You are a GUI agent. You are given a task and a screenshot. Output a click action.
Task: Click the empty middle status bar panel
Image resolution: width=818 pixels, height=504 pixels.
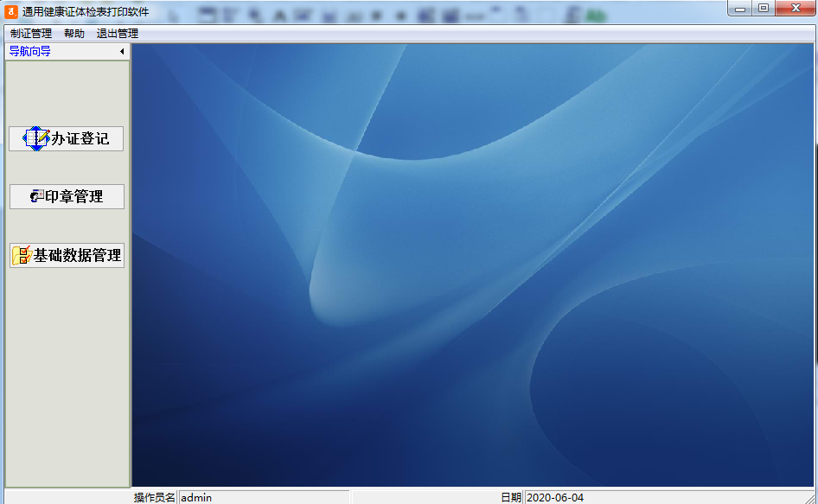point(425,498)
